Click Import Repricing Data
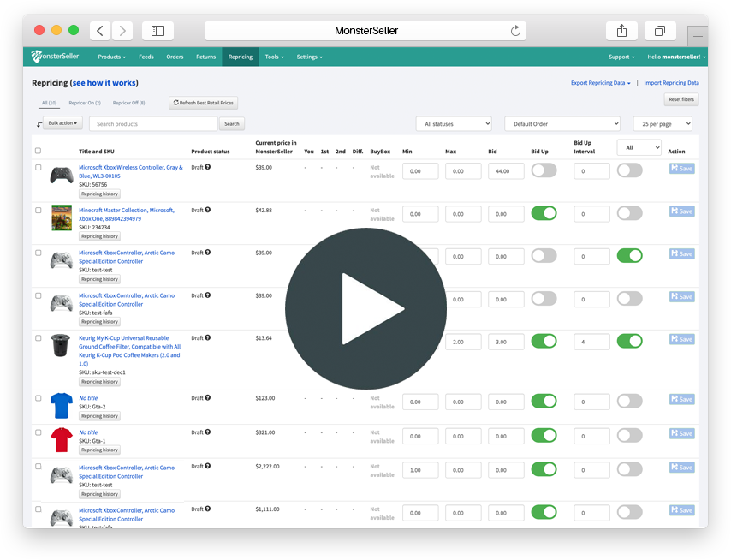The image size is (731, 560). [x=671, y=83]
